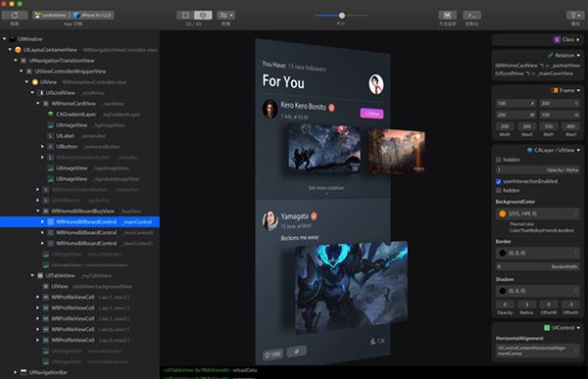Click the purple Class section icon
This screenshot has height=379, width=588.
tap(557, 39)
